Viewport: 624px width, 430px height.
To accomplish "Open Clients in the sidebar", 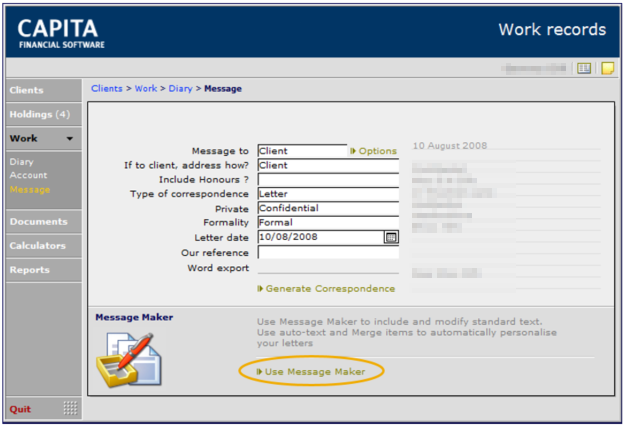I will 44,90.
